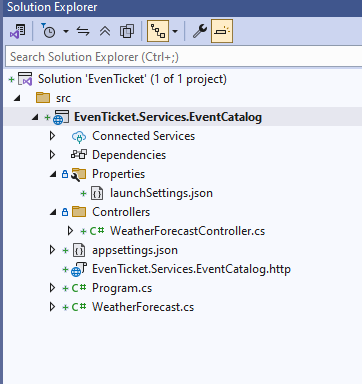Click the appsettings.json file icon
Viewport: 362px width, 384px height.
pyautogui.click(x=79, y=250)
